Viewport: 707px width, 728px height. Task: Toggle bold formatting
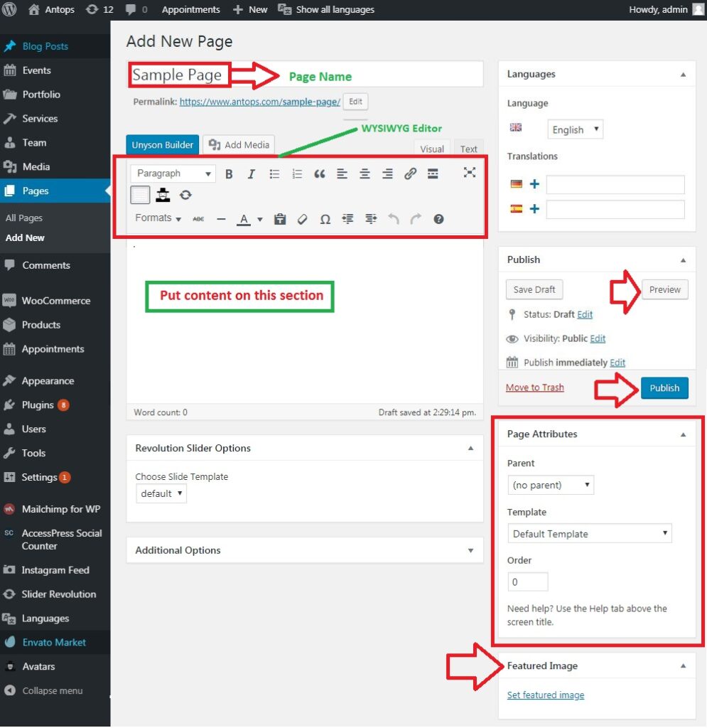(x=228, y=173)
